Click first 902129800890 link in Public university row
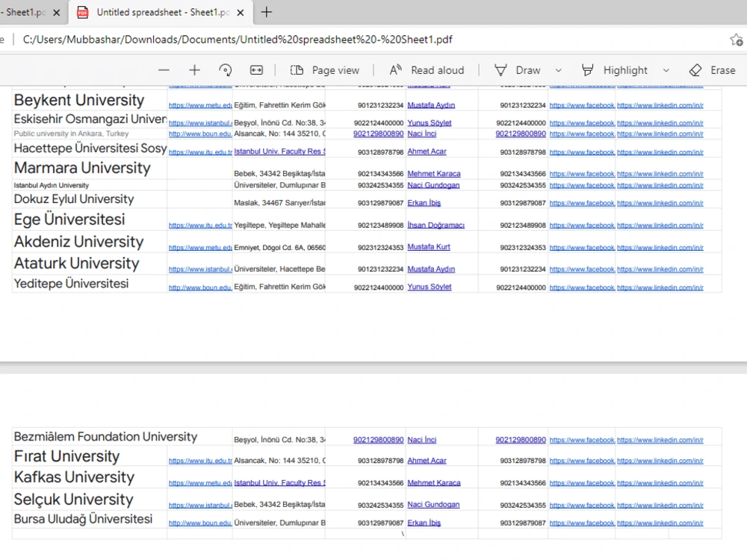 (378, 134)
